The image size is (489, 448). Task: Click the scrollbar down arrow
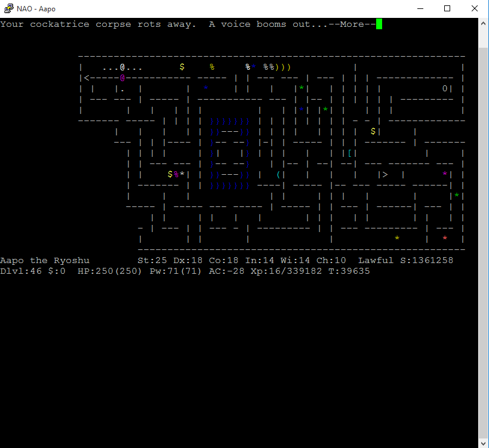pyautogui.click(x=484, y=443)
